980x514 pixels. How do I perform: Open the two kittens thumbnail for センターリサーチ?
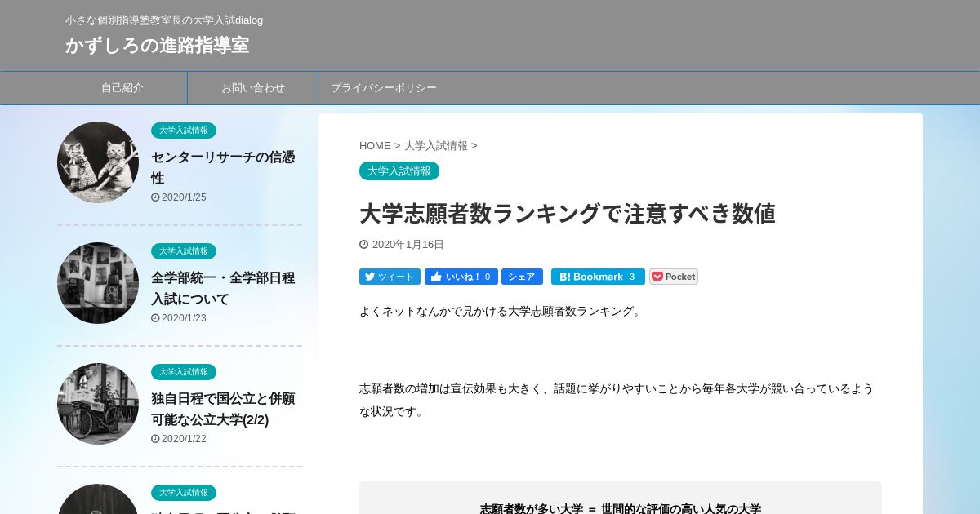(98, 162)
